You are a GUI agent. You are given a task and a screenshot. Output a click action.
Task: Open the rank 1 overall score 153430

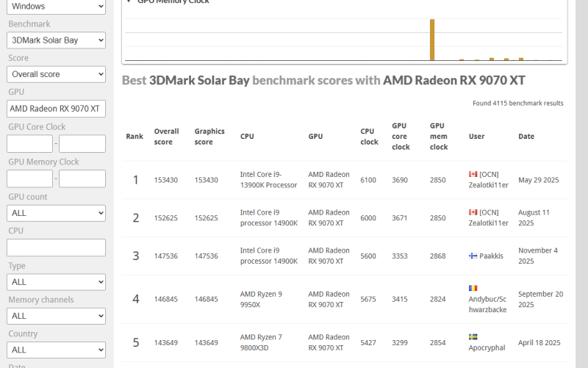coord(165,180)
